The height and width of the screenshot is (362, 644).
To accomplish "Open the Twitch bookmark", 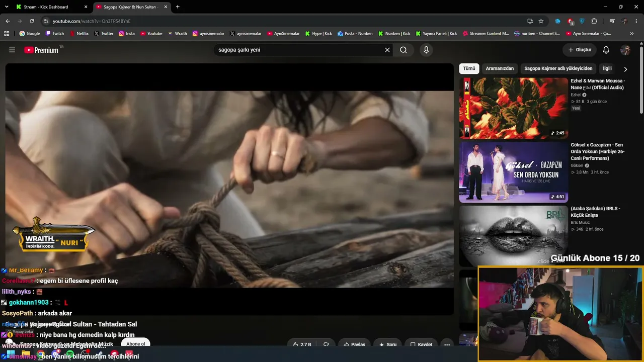I will (55, 34).
